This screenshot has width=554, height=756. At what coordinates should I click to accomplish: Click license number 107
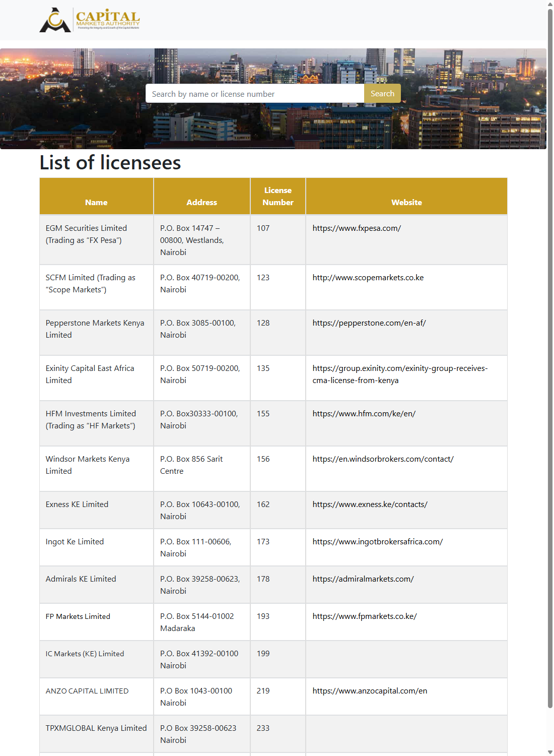[x=263, y=228]
